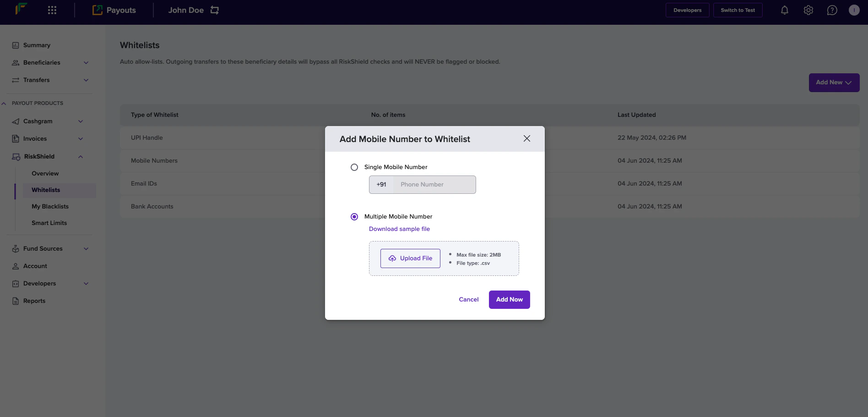Image resolution: width=868 pixels, height=417 pixels.
Task: Select the Single Mobile Number radio option
Action: pos(354,167)
